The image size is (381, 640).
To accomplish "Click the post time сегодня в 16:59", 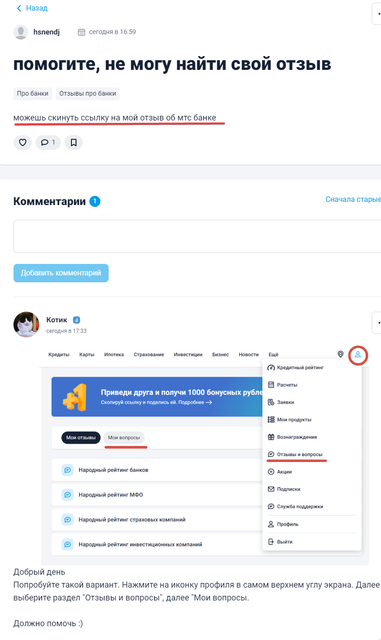I will [112, 32].
